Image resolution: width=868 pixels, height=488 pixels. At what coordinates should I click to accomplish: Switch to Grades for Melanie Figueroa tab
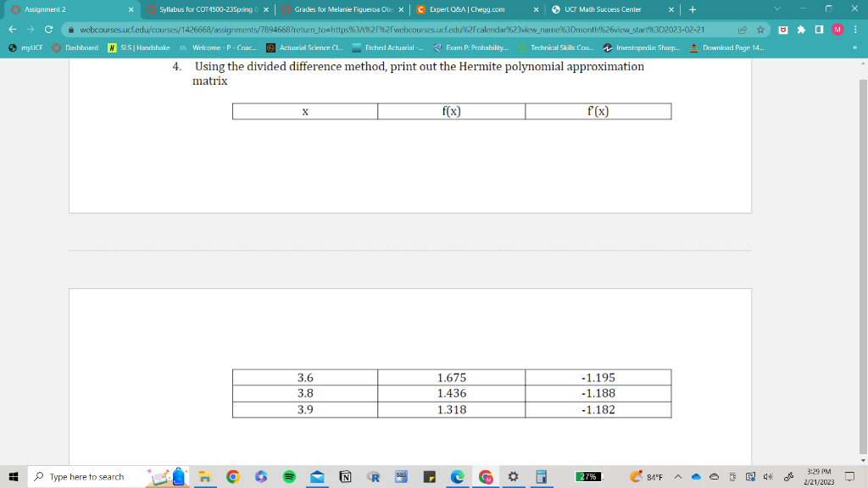[343, 9]
